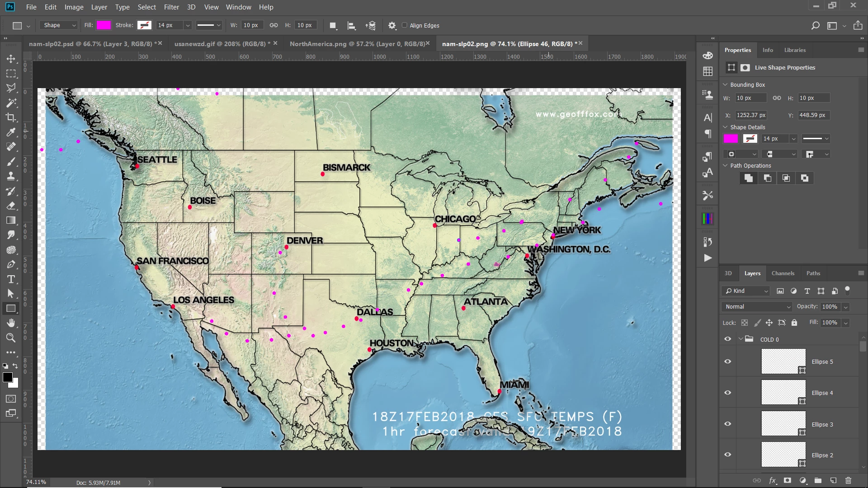Viewport: 868px width, 488px height.
Task: Hide the COLD 0 group
Action: pos(727,339)
